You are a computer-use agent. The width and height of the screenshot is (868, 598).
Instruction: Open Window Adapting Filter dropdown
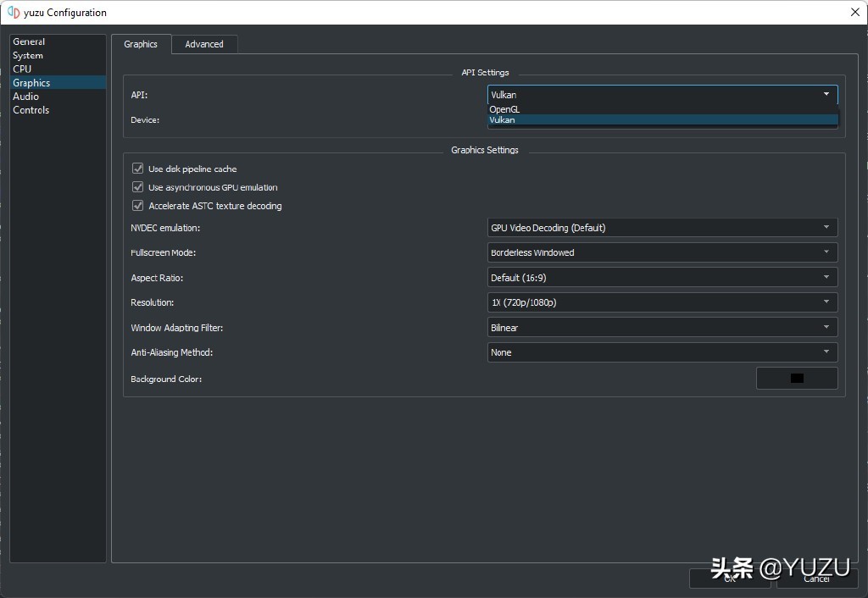pos(661,328)
